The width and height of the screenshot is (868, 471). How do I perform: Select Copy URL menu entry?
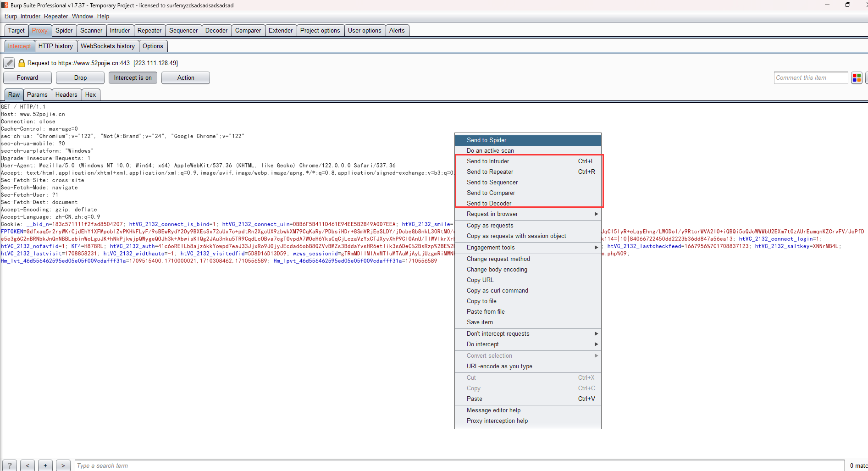[x=528, y=280]
